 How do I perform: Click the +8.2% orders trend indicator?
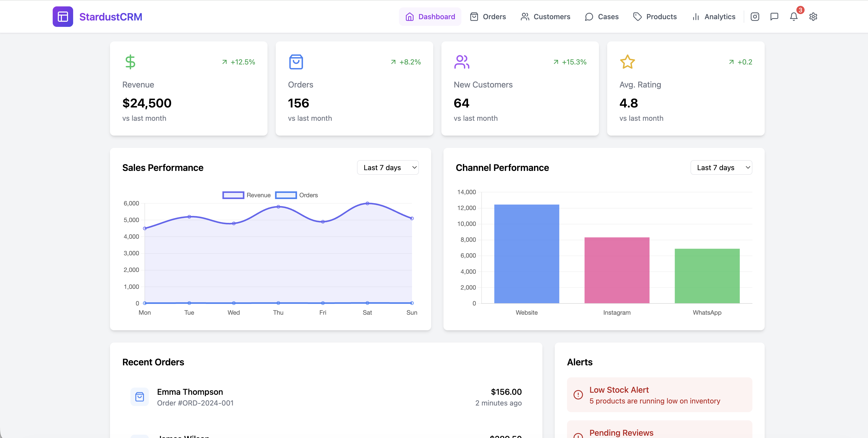406,62
